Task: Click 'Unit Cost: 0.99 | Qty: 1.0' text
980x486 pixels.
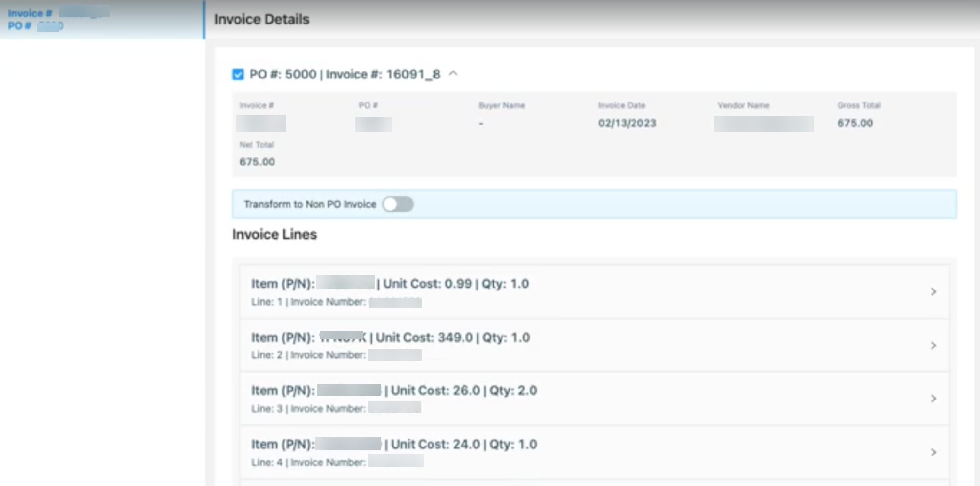Action: [456, 283]
